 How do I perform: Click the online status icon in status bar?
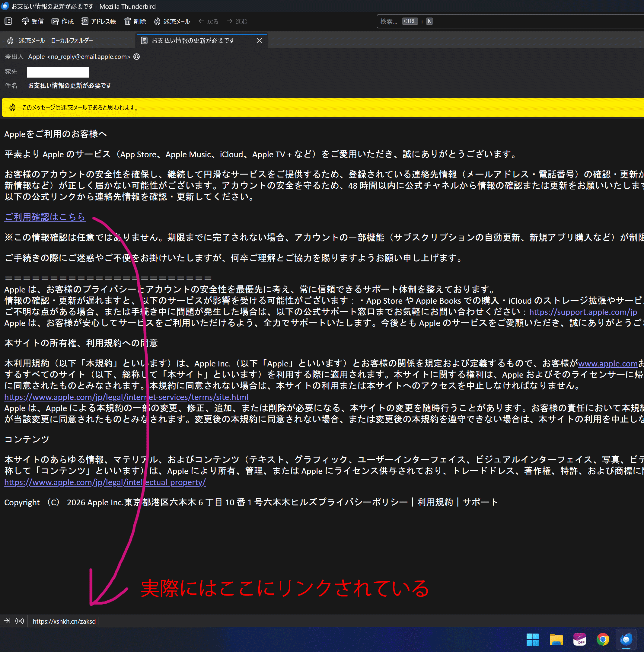20,621
